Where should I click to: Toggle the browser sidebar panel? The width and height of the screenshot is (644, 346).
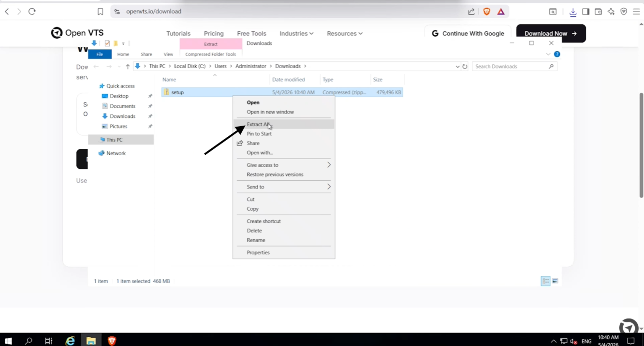pos(585,12)
